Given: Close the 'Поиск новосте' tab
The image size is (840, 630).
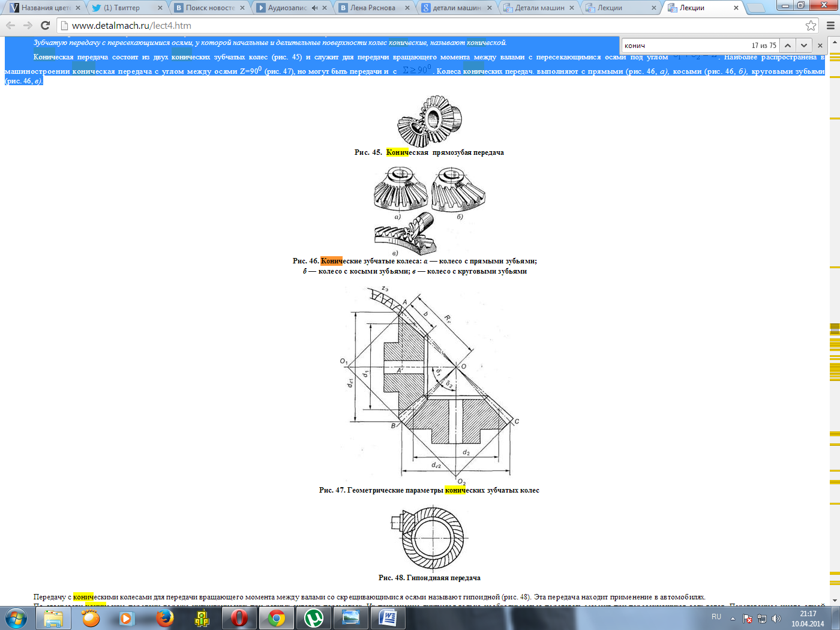Looking at the screenshot, I should 242,8.
